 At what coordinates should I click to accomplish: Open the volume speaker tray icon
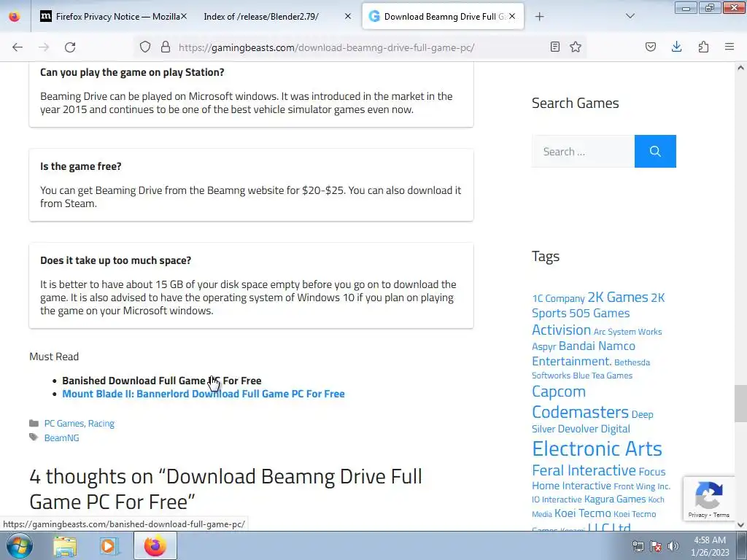673,545
